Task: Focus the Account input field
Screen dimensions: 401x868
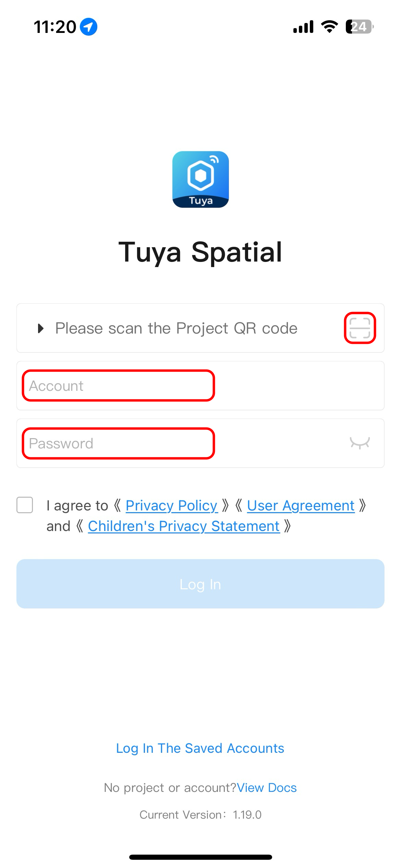Action: point(200,386)
